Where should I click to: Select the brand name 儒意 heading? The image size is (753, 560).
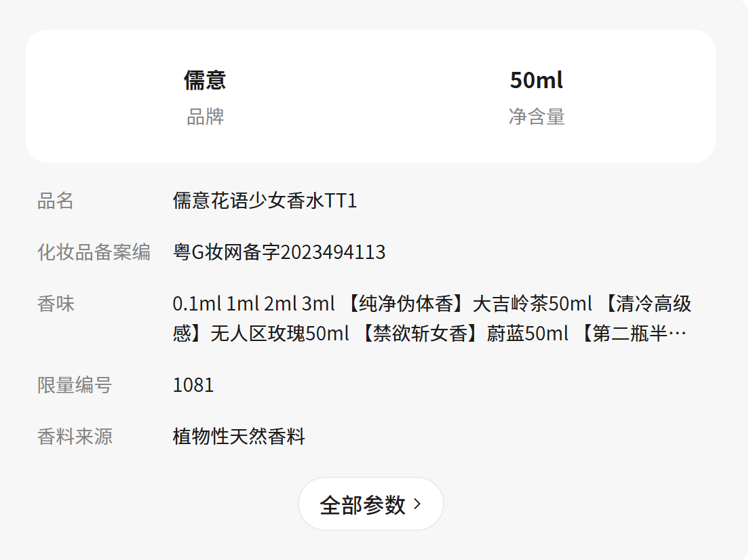tap(205, 80)
